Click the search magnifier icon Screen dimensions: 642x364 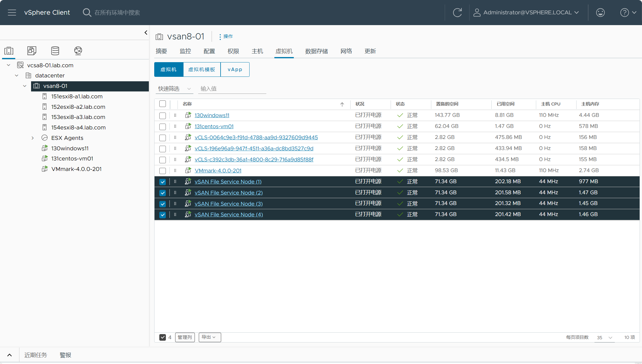(x=87, y=13)
